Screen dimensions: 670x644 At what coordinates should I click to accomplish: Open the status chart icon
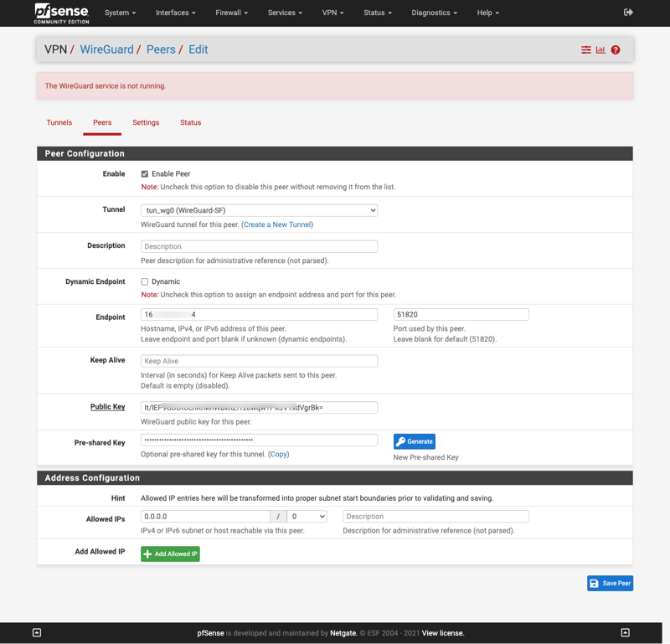600,50
